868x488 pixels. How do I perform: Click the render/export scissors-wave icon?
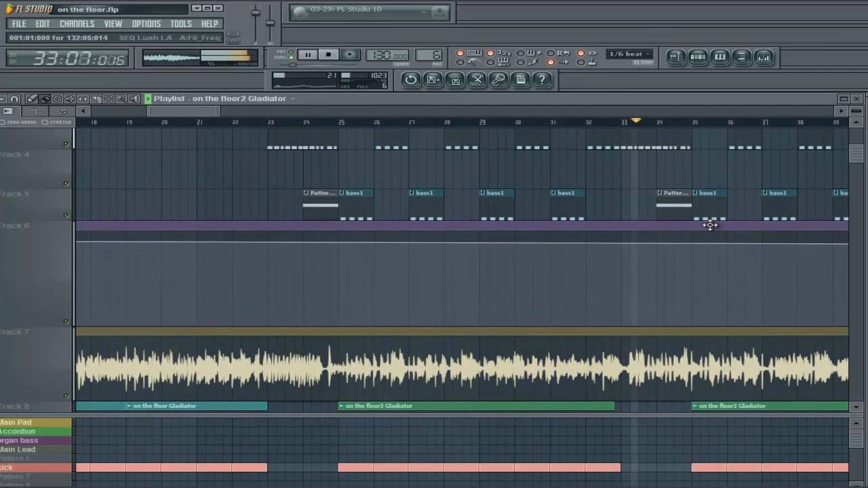click(477, 79)
